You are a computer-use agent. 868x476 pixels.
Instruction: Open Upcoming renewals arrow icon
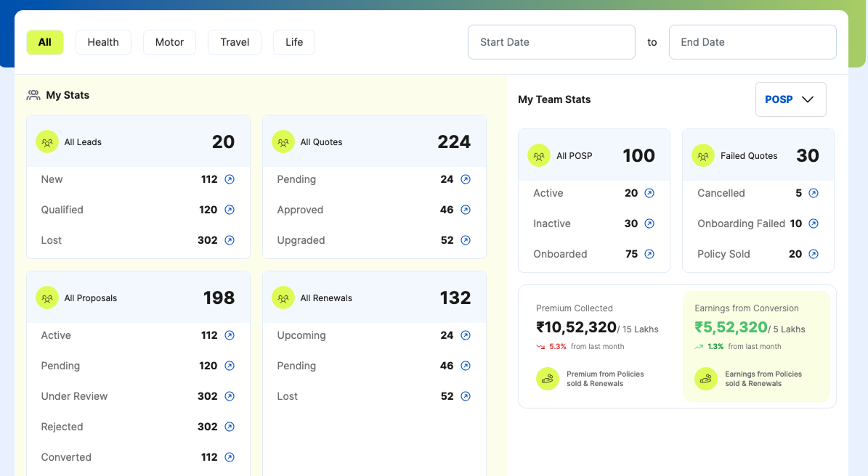[x=466, y=335]
